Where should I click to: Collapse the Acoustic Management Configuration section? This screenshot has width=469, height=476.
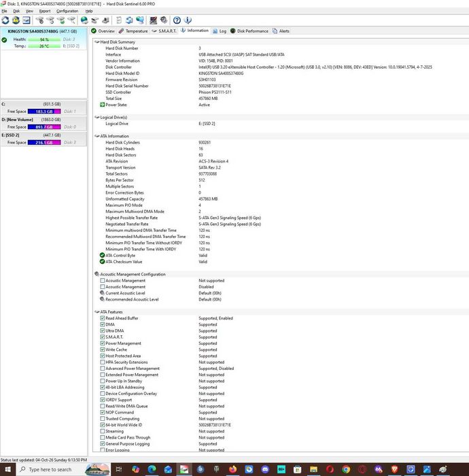tap(97, 274)
